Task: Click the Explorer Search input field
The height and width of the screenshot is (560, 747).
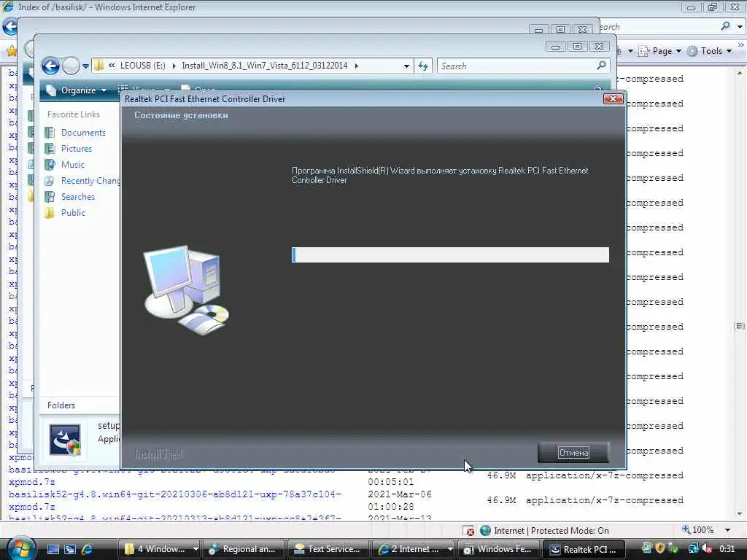Action: [517, 66]
